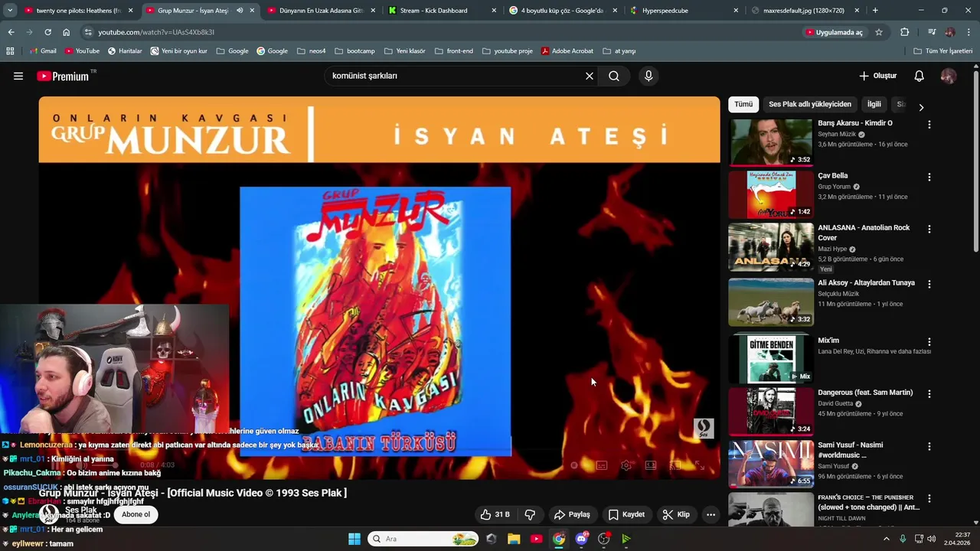Open the bootcamp bookmark folder
Image resolution: width=980 pixels, height=551 pixels.
click(x=354, y=51)
